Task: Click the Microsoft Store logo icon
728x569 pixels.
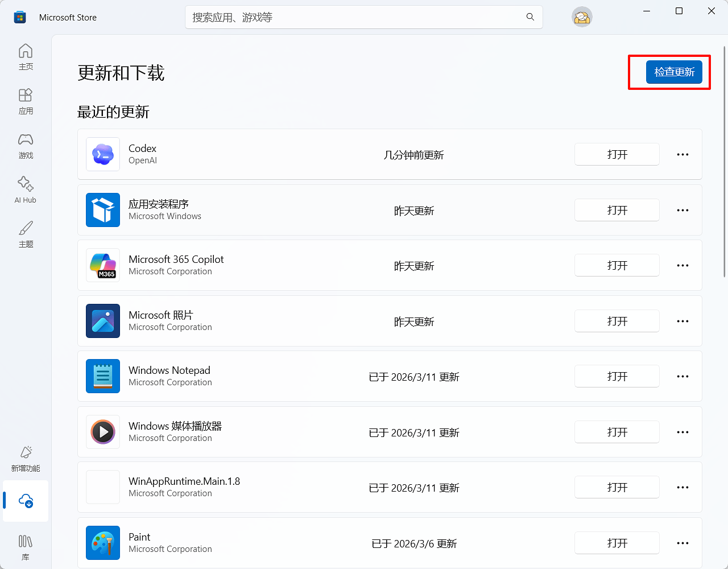Action: 20,17
